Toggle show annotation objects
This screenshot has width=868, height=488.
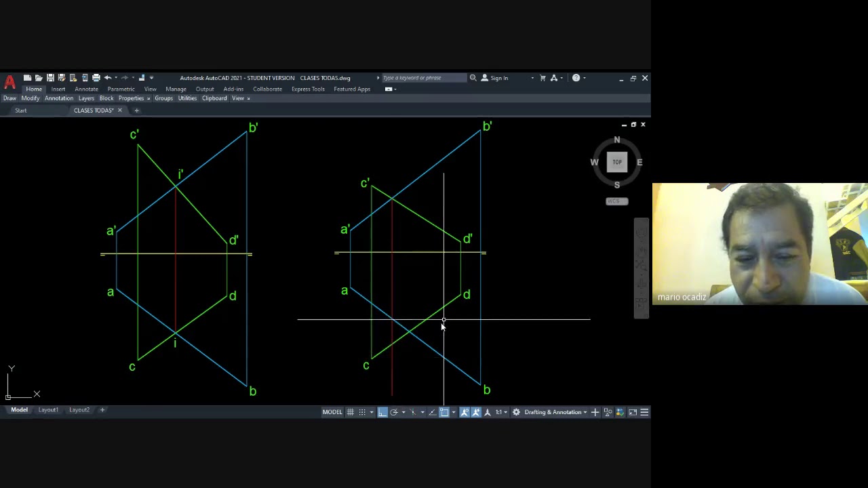pyautogui.click(x=465, y=412)
